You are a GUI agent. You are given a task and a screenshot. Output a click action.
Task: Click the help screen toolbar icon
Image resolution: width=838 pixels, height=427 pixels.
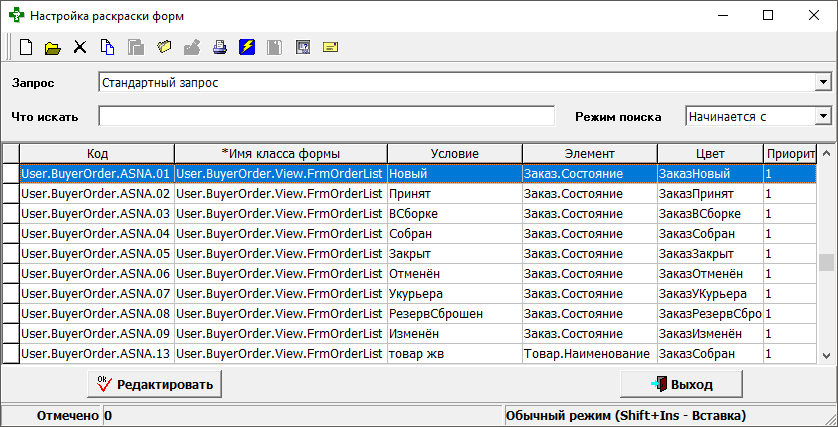[303, 47]
